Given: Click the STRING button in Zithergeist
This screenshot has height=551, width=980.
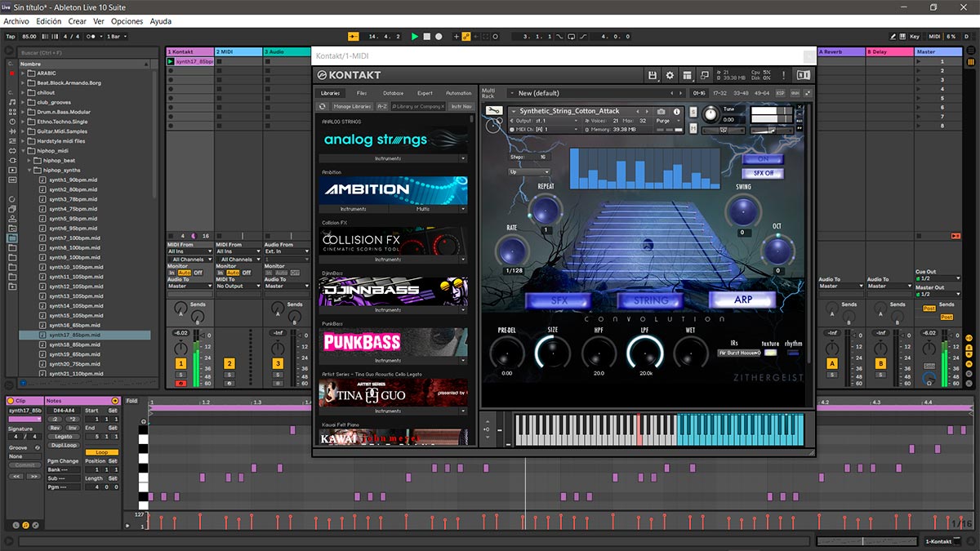Looking at the screenshot, I should tap(651, 300).
